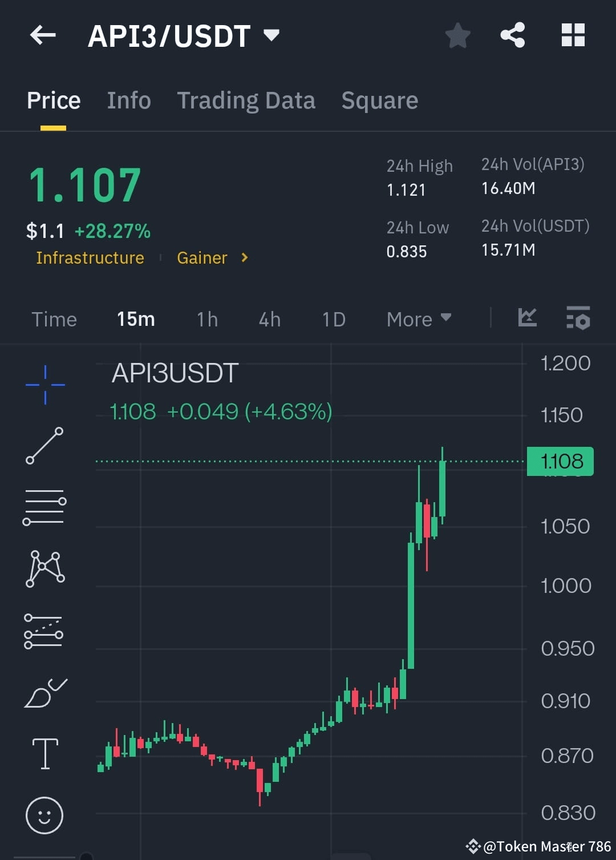The image size is (616, 860).
Task: Expand the Gainer category details
Action: [212, 258]
